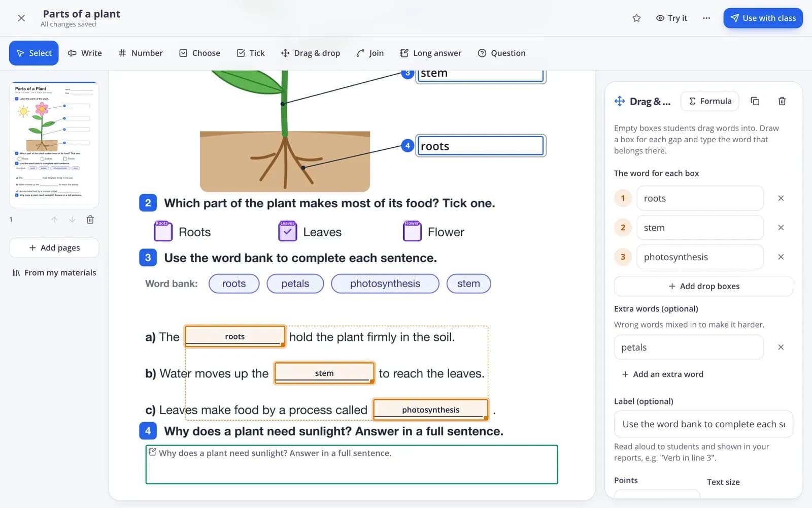Viewport: 812px width, 508px height.
Task: Preview worksheet with Try it
Action: 671,18
